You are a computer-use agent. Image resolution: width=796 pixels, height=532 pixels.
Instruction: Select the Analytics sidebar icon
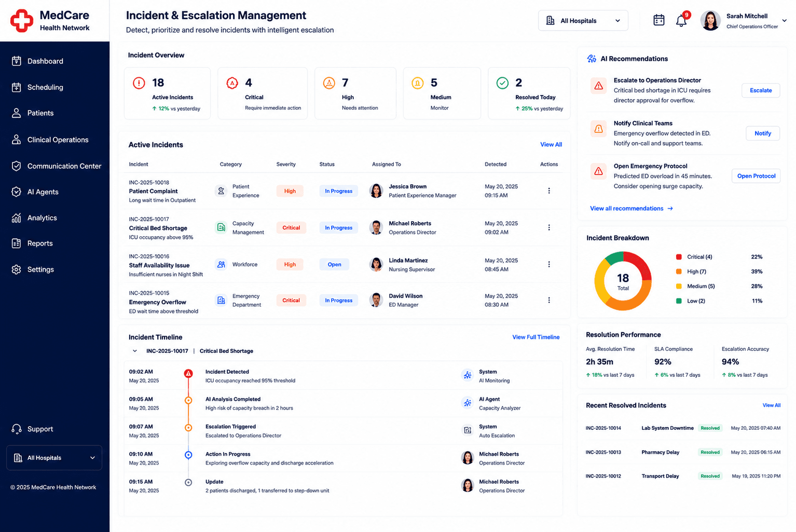click(x=17, y=218)
